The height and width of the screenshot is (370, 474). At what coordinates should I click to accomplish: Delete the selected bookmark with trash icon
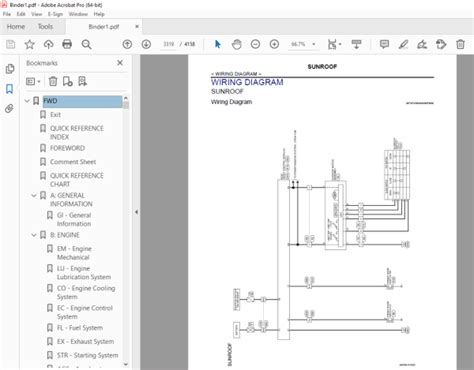click(x=53, y=81)
